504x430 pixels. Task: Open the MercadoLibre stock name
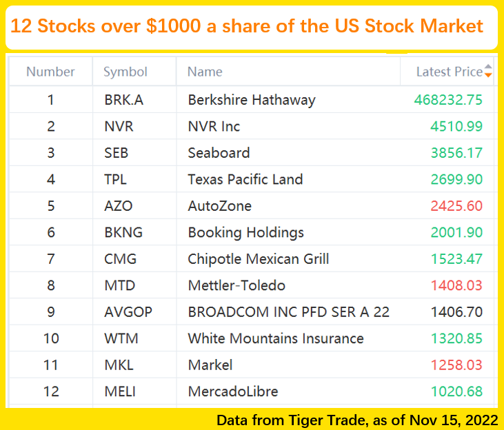[x=233, y=391]
